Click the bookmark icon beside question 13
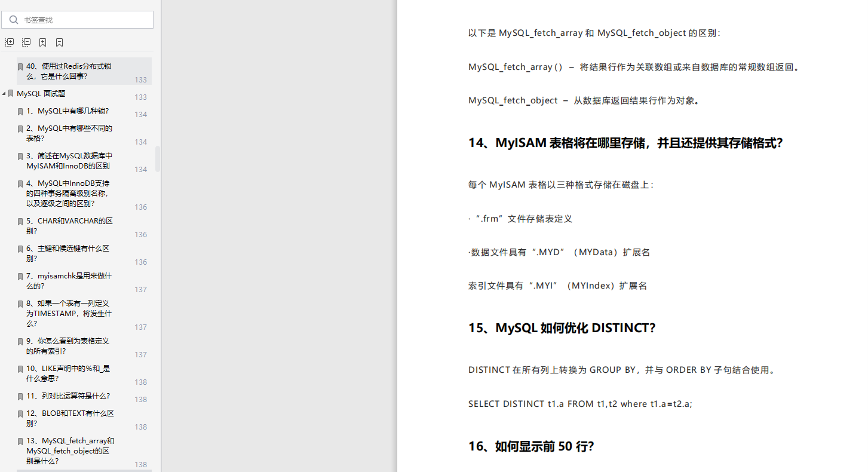 pos(20,441)
